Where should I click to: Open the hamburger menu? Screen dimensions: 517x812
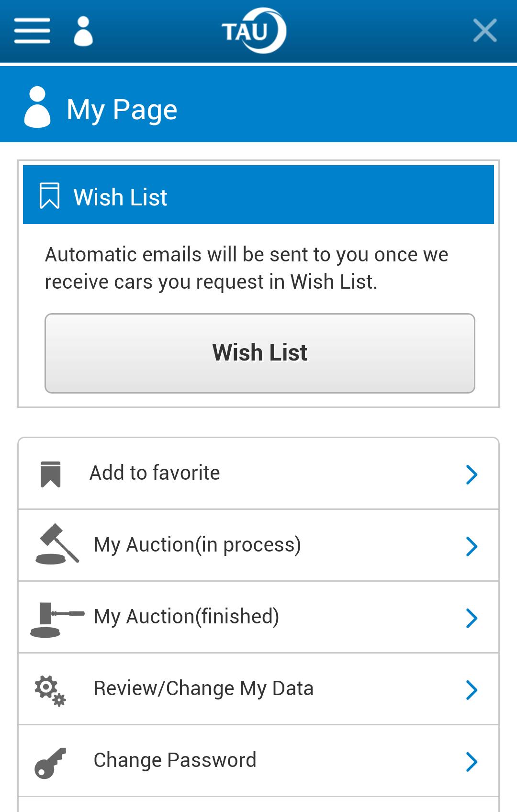tap(32, 31)
